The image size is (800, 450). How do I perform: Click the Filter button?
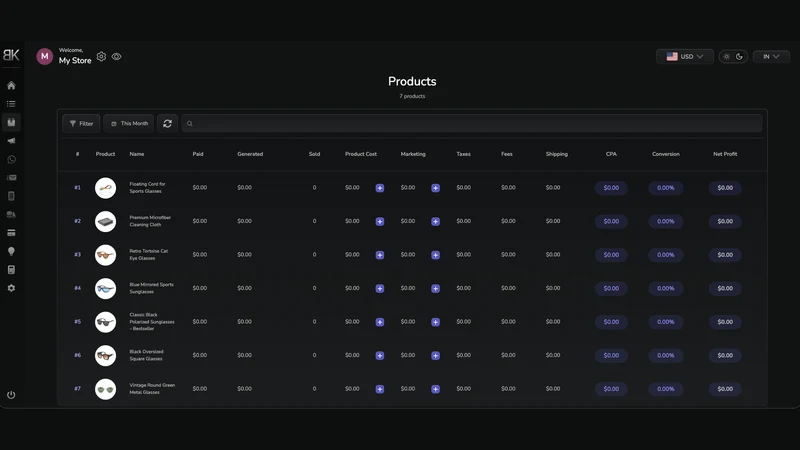[x=81, y=123]
